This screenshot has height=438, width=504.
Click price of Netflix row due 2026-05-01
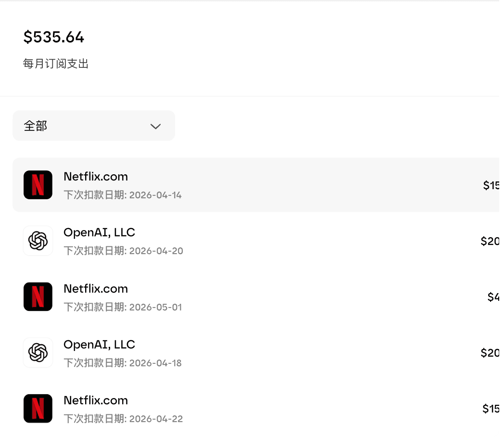click(493, 297)
